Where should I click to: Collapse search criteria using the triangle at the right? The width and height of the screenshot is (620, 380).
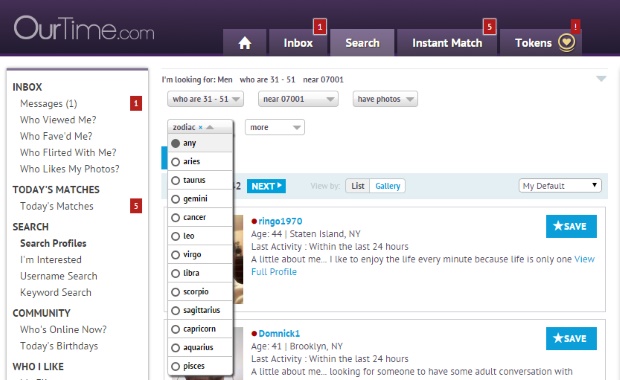point(601,79)
